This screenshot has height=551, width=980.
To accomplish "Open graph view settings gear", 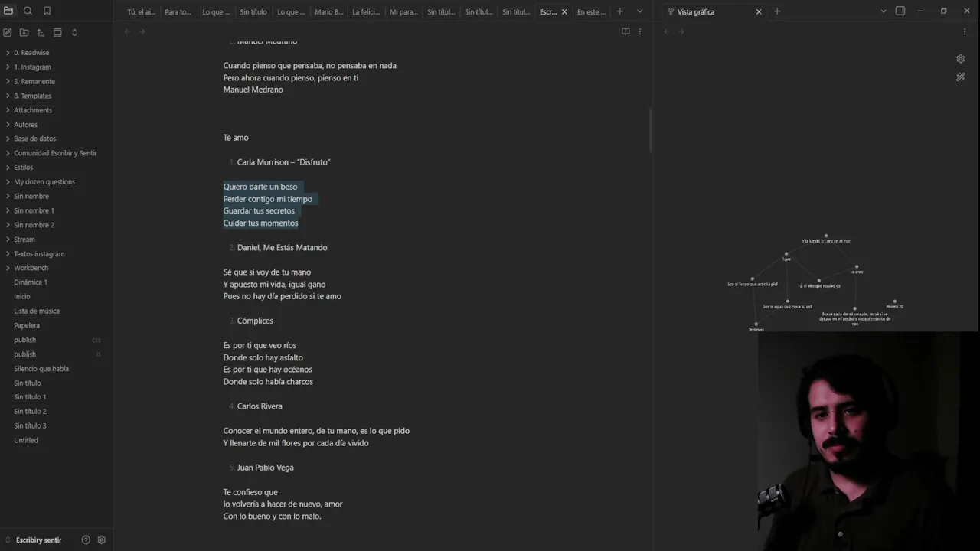I will coord(960,59).
